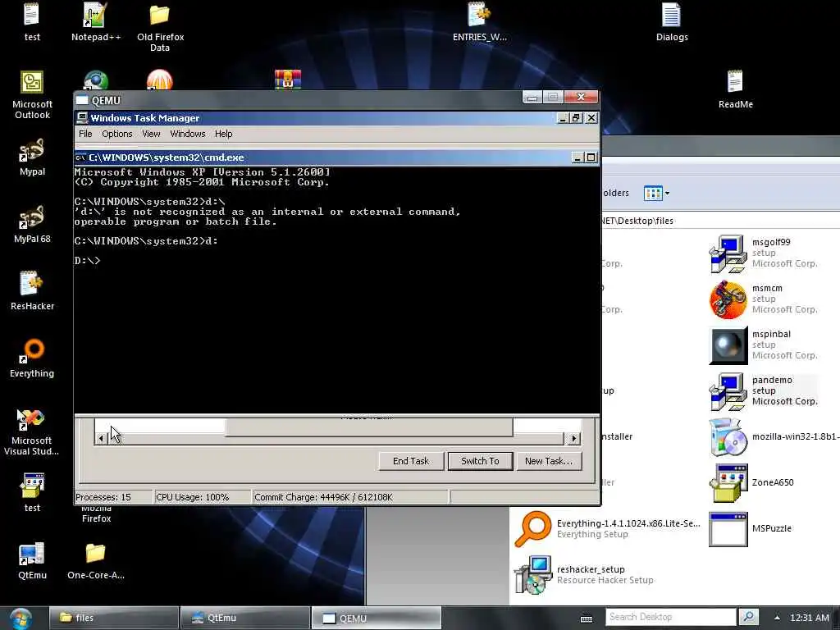This screenshot has height=630, width=840.
Task: Select the MSPuzzle file
Action: pos(750,529)
